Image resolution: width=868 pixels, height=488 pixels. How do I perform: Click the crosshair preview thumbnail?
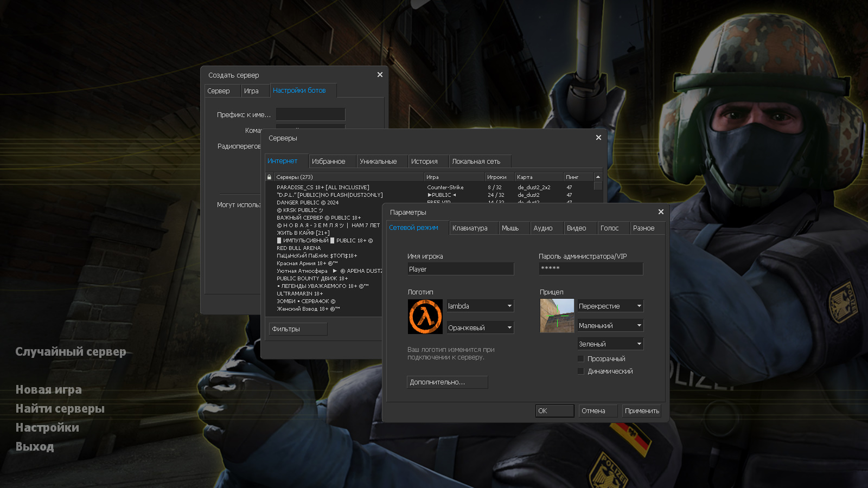[557, 316]
